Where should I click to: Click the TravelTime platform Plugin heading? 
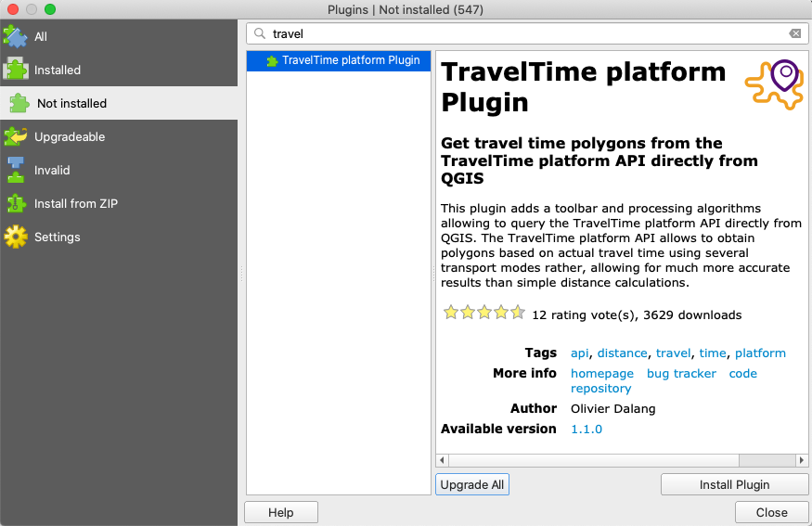[x=583, y=86]
